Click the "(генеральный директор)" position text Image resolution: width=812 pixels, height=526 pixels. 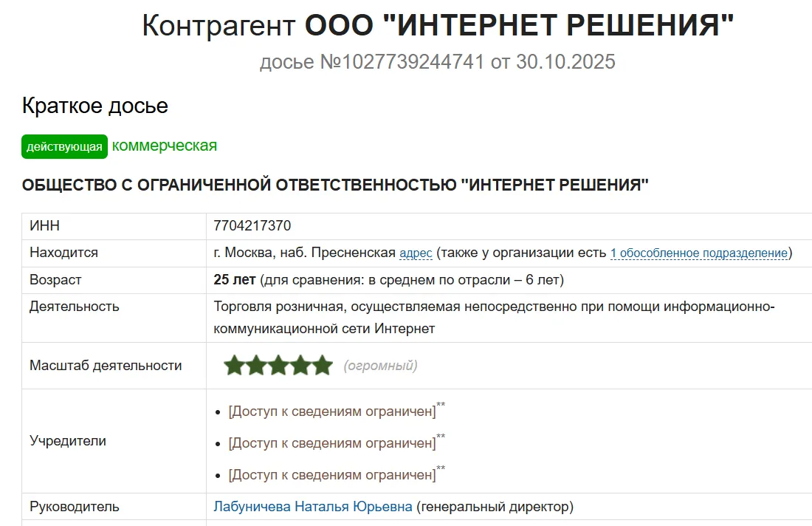pos(495,506)
